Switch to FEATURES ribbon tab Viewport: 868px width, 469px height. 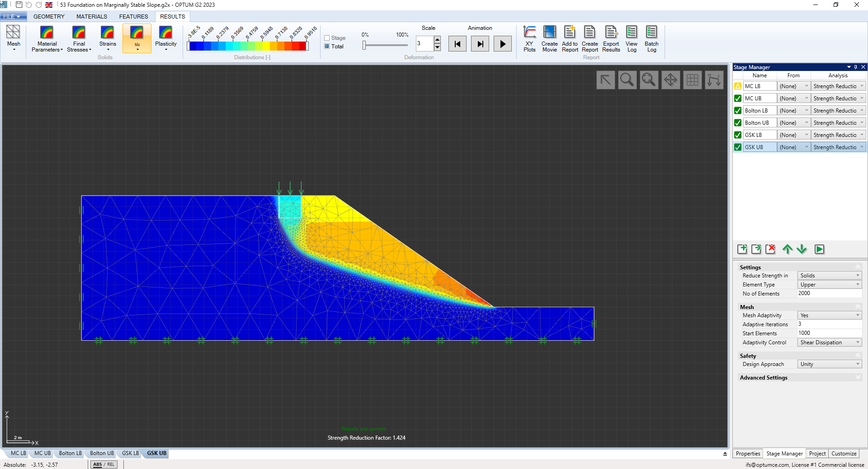[133, 16]
